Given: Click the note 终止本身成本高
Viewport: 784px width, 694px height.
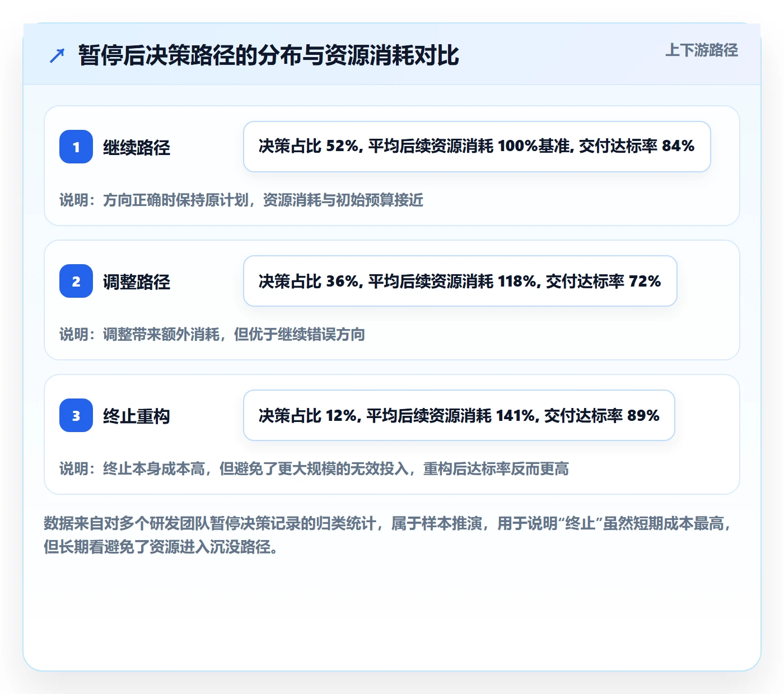Looking at the screenshot, I should (314, 468).
